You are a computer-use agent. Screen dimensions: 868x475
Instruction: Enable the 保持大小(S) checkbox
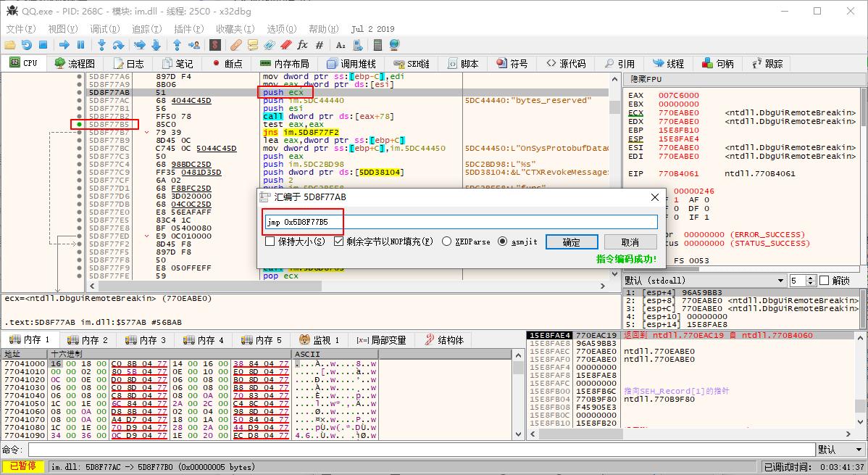point(270,241)
